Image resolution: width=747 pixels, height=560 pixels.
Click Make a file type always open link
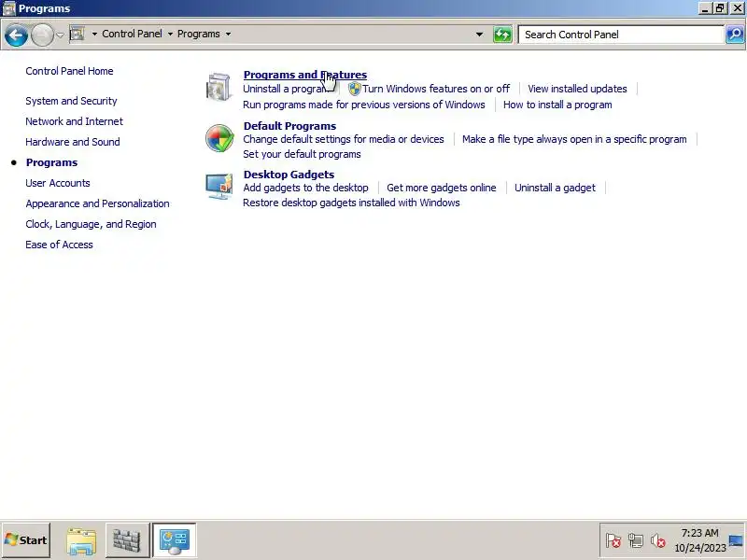(574, 139)
